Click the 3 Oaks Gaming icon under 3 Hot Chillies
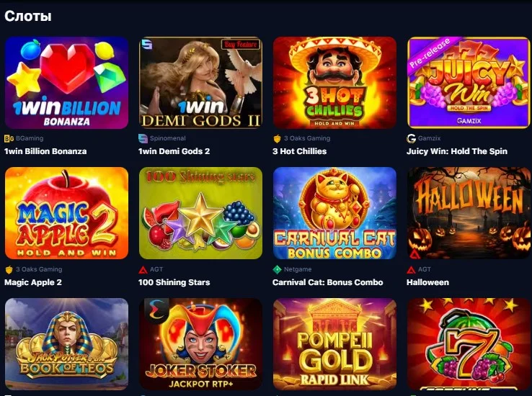Screen dimensions: 532x396 pos(278,138)
